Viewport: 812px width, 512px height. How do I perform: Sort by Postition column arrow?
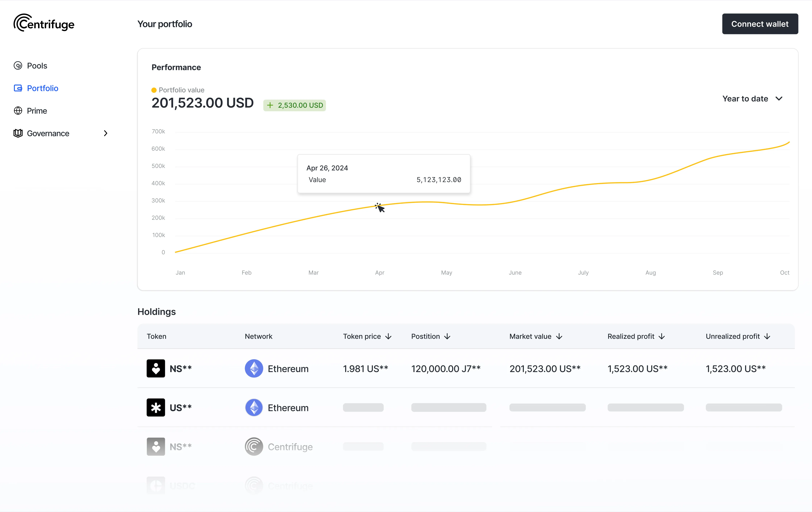[447, 336]
